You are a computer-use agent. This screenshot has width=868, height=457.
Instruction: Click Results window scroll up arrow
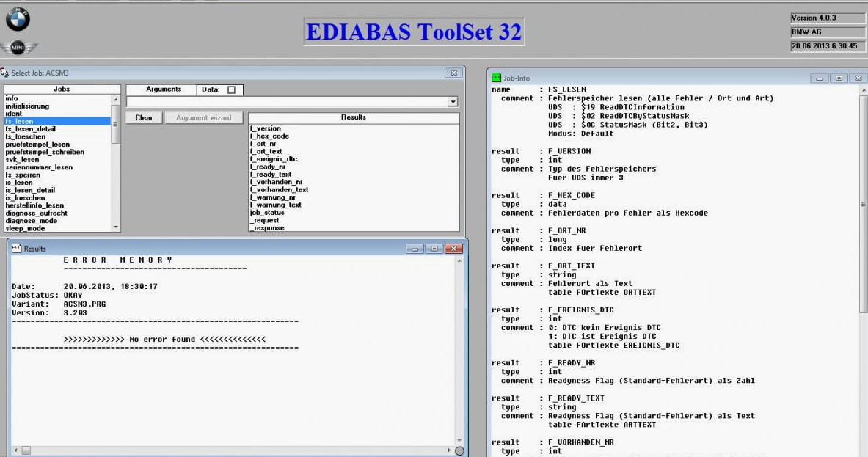point(459,260)
